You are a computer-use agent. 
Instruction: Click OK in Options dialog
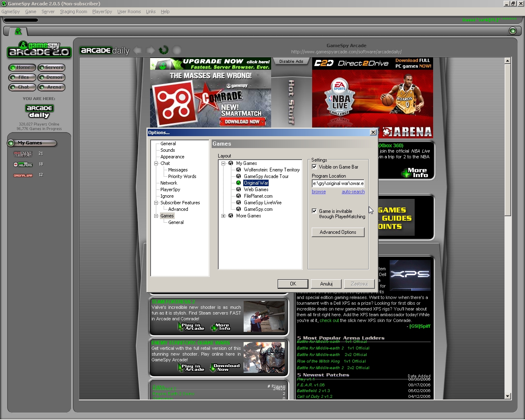click(293, 284)
